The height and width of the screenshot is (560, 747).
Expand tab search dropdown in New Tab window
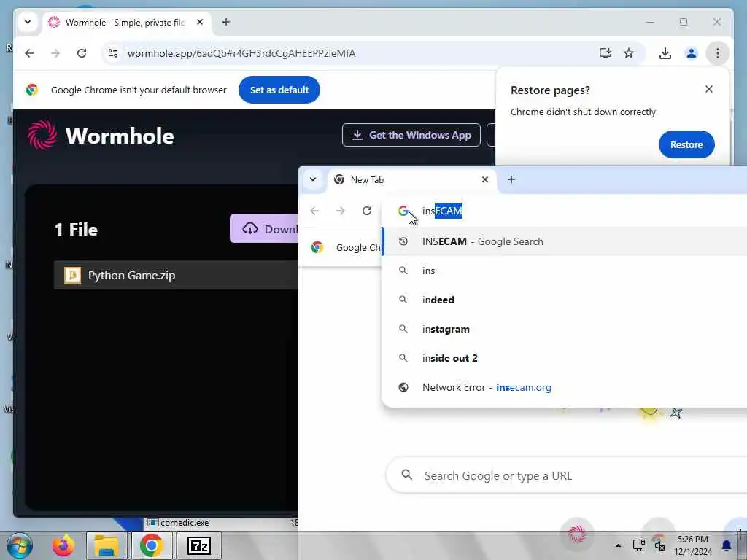point(313,179)
